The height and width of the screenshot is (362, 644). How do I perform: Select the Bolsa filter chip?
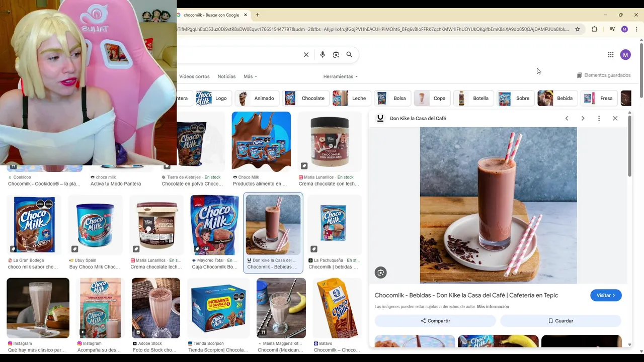pos(392,98)
